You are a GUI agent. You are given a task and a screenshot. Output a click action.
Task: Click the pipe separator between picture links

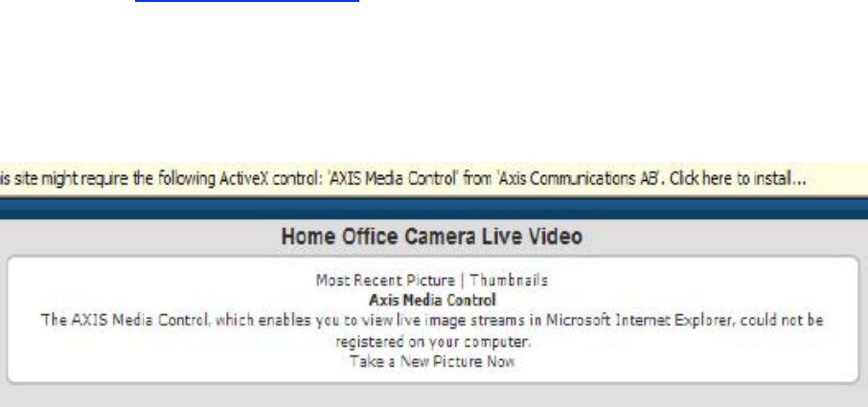pos(462,281)
